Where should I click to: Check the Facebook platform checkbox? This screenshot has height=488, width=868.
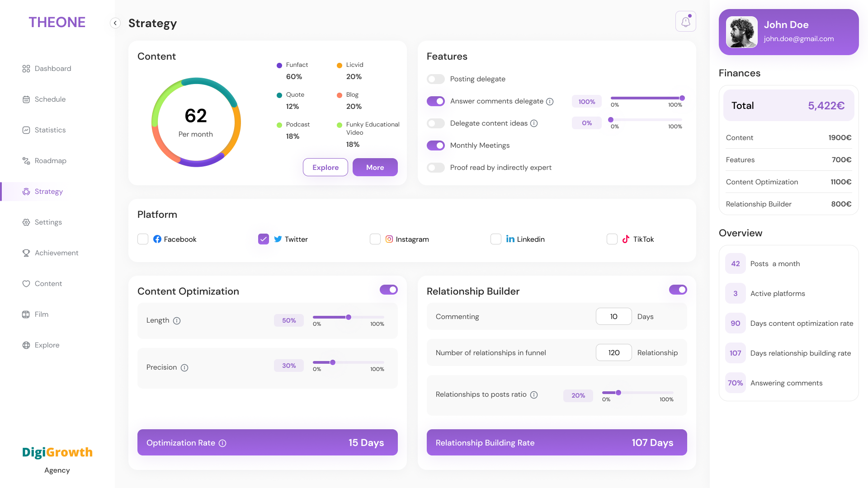click(143, 239)
